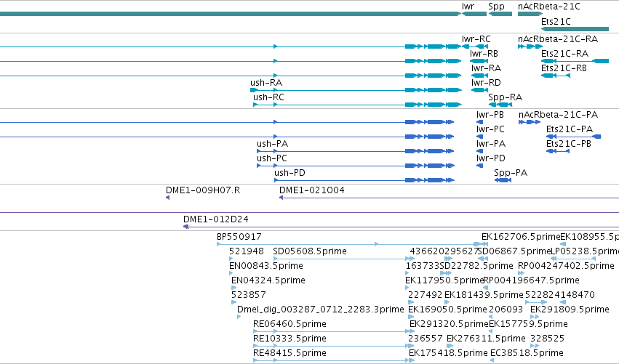Open the EN04324.5prime EST label
Screen dimensions: 619x364
point(268,280)
